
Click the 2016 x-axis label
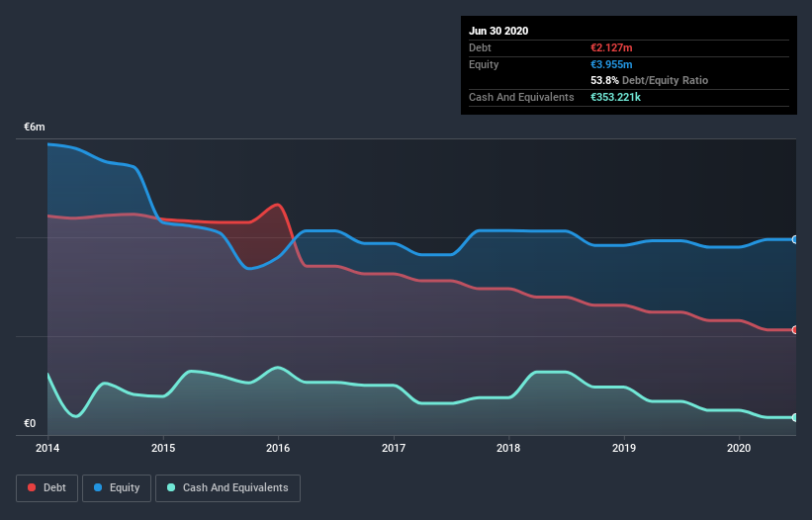point(278,448)
